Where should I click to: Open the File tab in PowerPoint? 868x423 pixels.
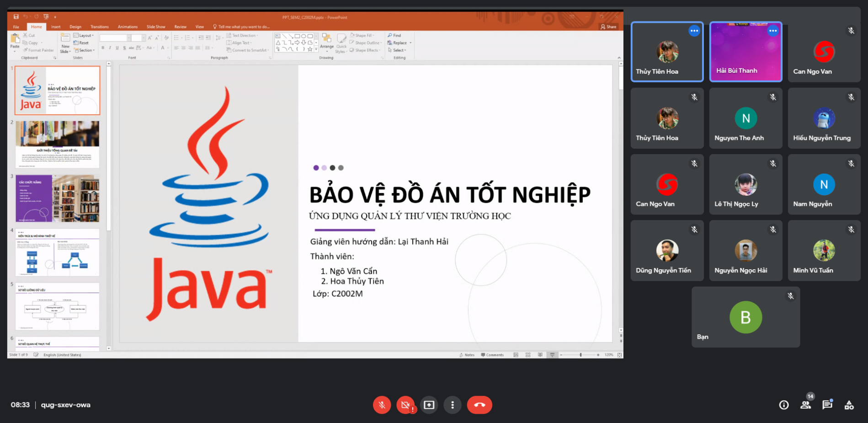pyautogui.click(x=16, y=27)
